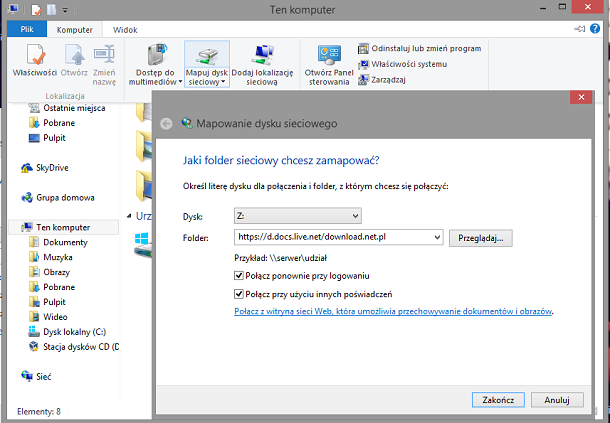The image size is (610, 423).
Task: Click the Ten komputer system icon in title bar
Action: (x=12, y=9)
